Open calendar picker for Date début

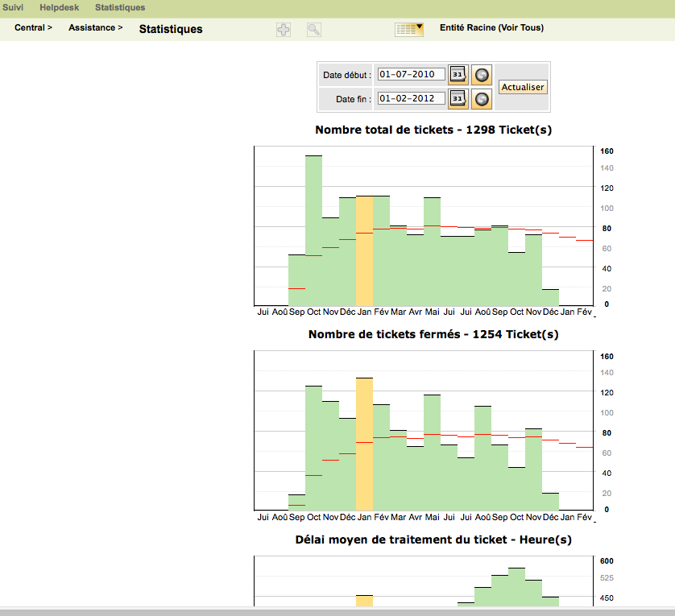coord(458,75)
